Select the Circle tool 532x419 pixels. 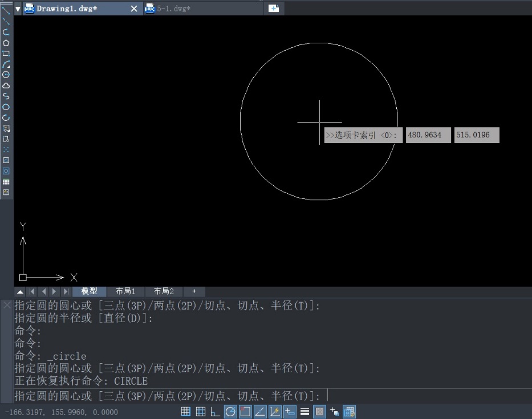coord(6,75)
